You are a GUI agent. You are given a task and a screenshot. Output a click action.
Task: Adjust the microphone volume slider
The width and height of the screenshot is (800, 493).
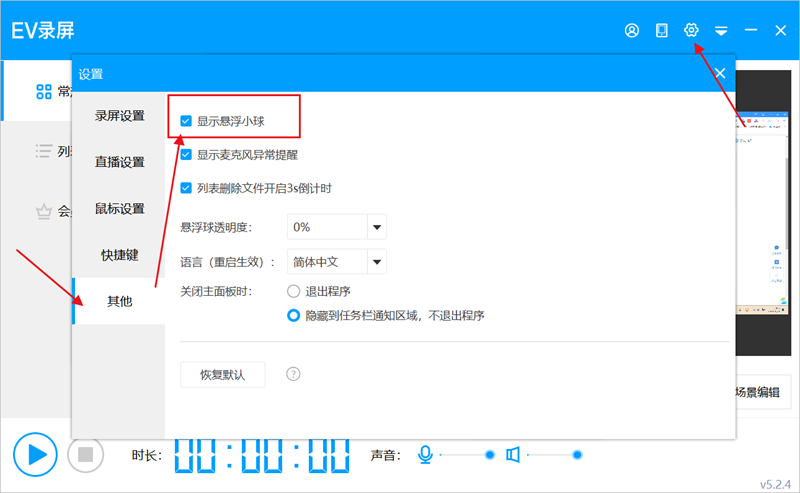tap(465, 454)
